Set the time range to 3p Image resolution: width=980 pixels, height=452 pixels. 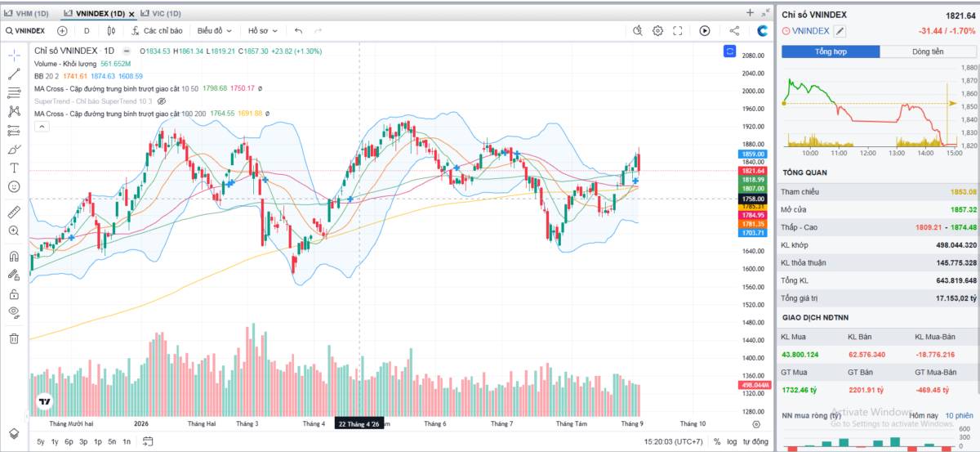(x=83, y=441)
